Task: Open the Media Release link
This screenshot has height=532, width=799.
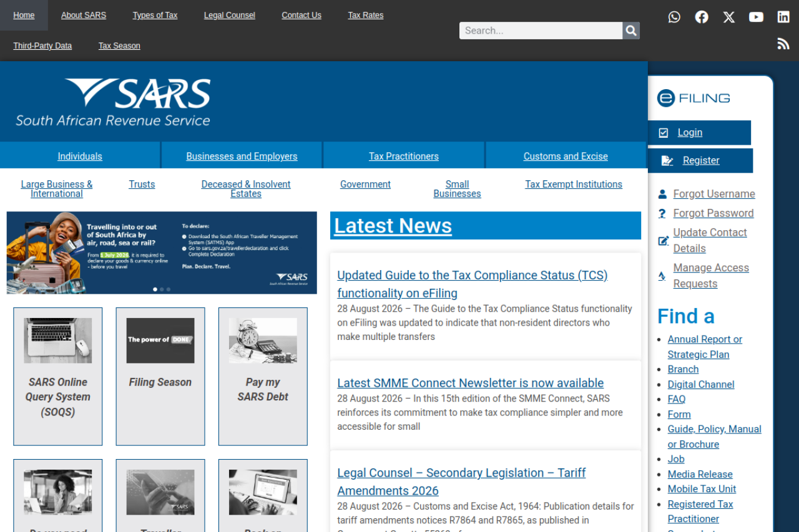Action: 700,474
